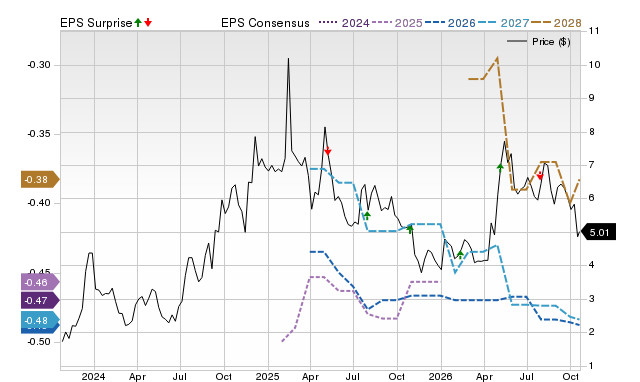Click the light blue -0.48 value tag
The image size is (640, 382).
40,320
